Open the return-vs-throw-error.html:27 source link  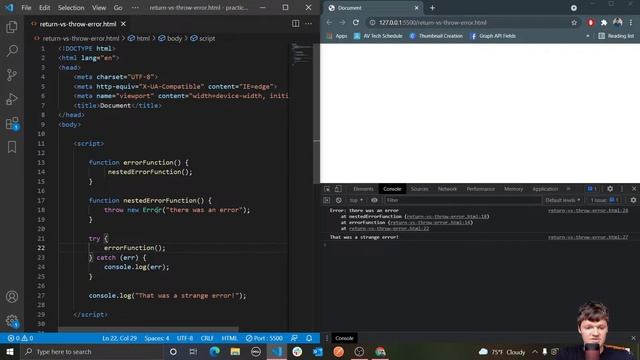pos(588,237)
